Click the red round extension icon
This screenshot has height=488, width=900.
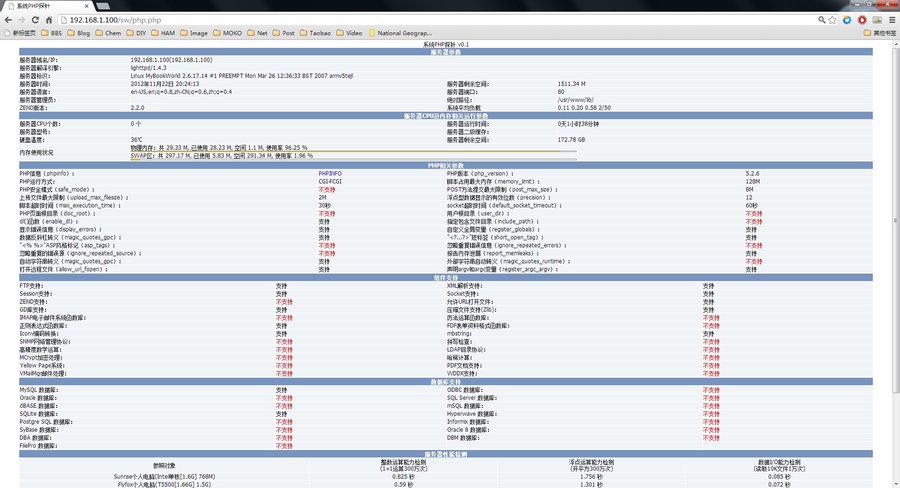tap(862, 20)
